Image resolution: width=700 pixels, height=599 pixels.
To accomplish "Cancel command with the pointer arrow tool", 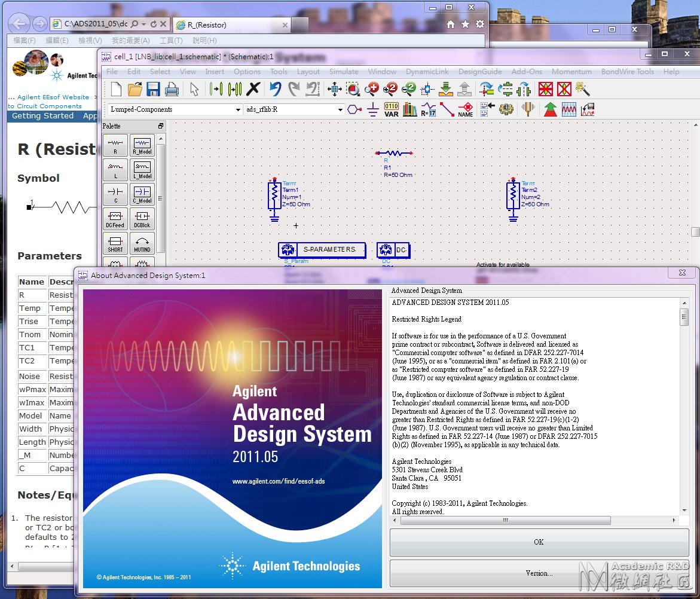I will [194, 89].
